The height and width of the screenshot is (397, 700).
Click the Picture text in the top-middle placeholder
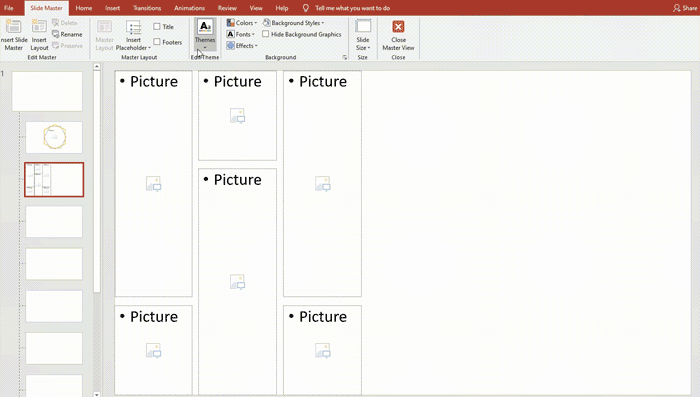coord(238,82)
